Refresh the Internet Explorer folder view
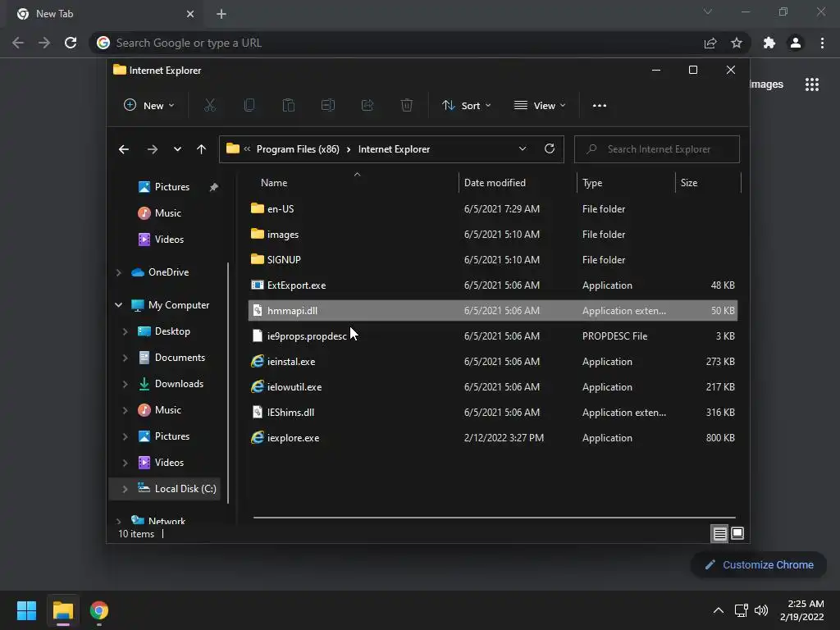Image resolution: width=840 pixels, height=630 pixels. click(549, 149)
